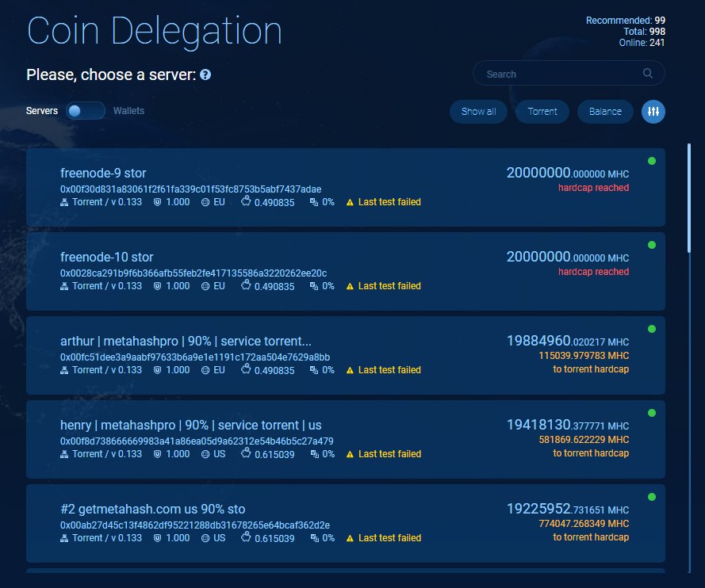
Task: Click address 0x0028ca291b9f6b366afb55feb2fe417135586a3220262ee20c
Action: [193, 273]
